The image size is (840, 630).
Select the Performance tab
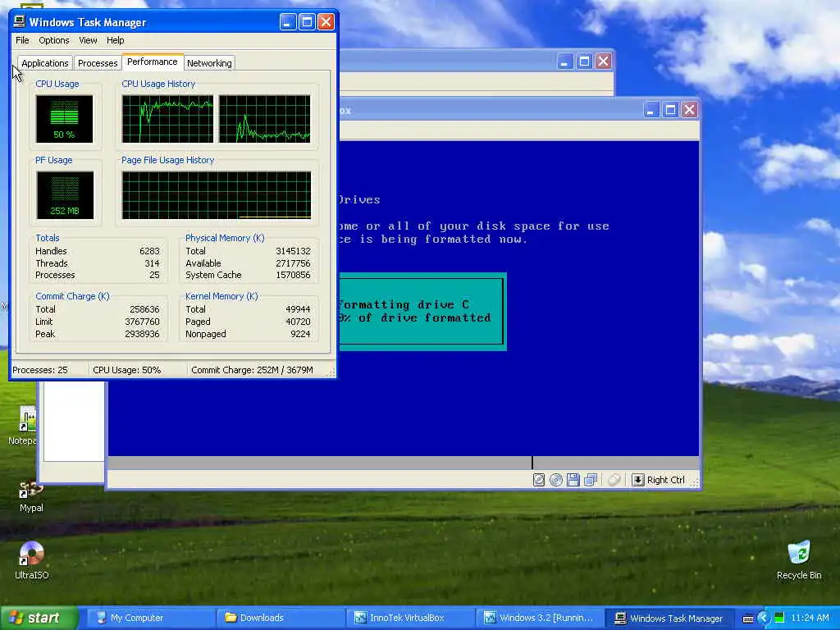152,62
